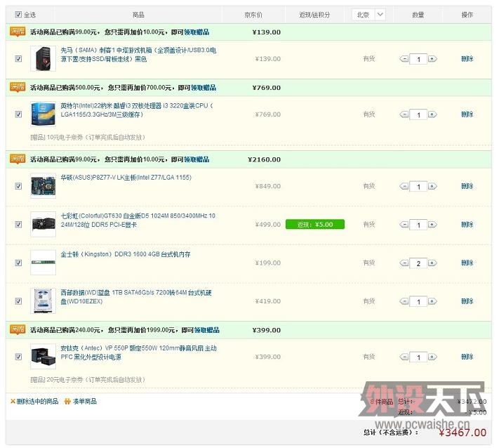Decrease quantity of SAMA case
Screen dimensions: 499x448
click(404, 59)
